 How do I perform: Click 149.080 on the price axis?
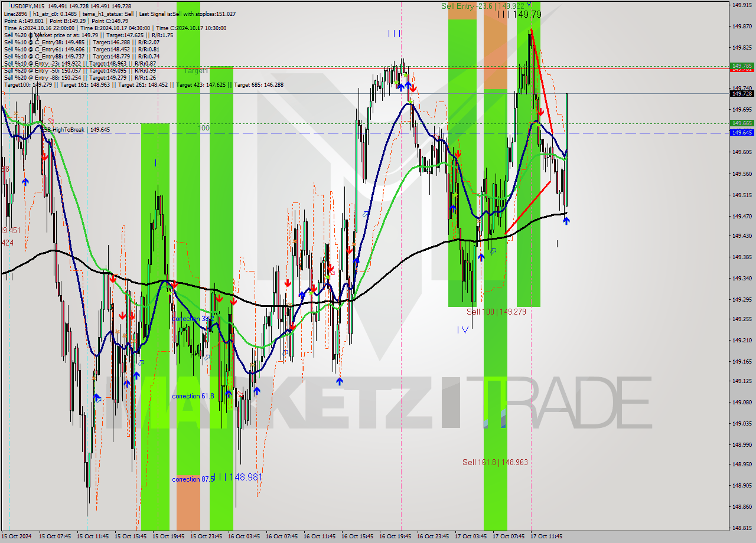742,402
